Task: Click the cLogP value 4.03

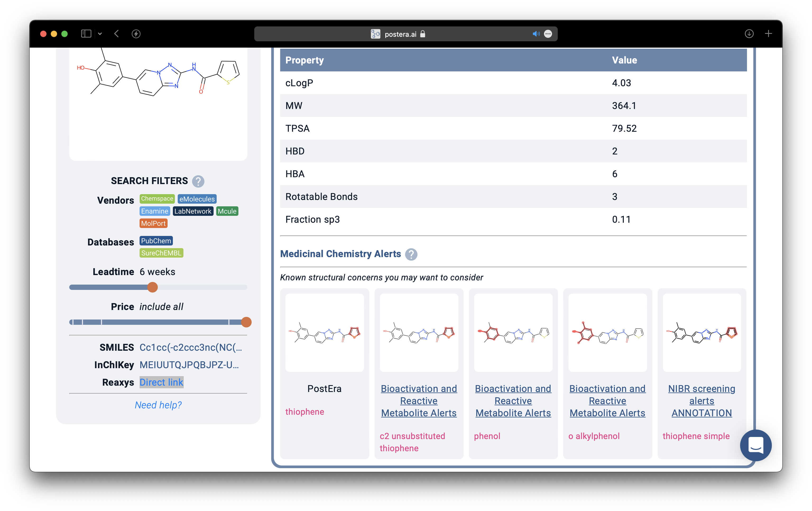Action: point(621,83)
